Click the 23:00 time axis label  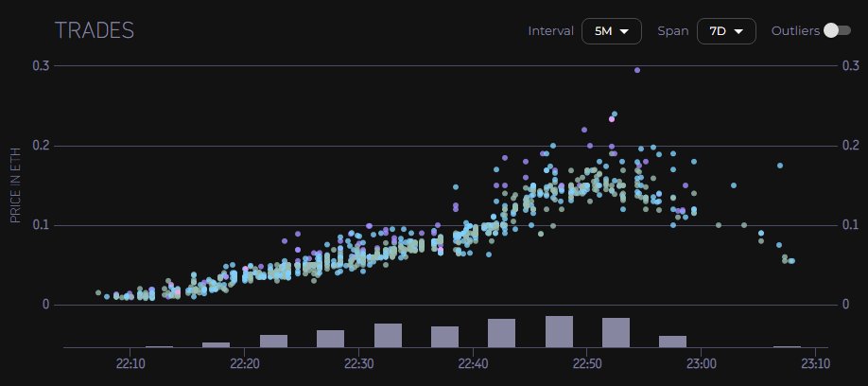coord(701,365)
